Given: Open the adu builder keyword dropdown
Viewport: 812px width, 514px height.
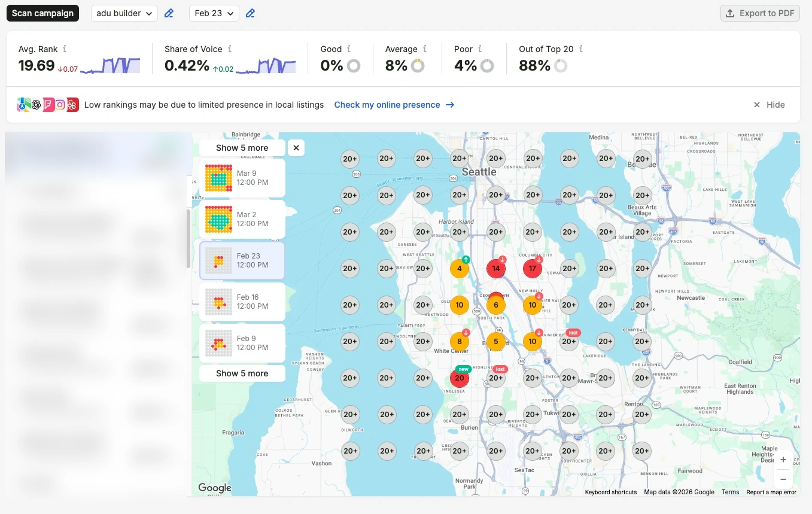Looking at the screenshot, I should coord(124,13).
